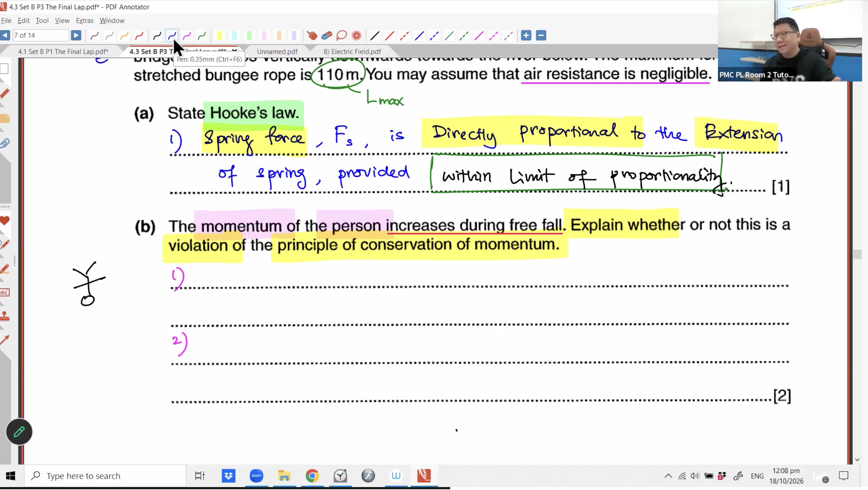Screen dimensions: 868x490
Task: Open Dropbox from the taskbar
Action: click(x=228, y=476)
